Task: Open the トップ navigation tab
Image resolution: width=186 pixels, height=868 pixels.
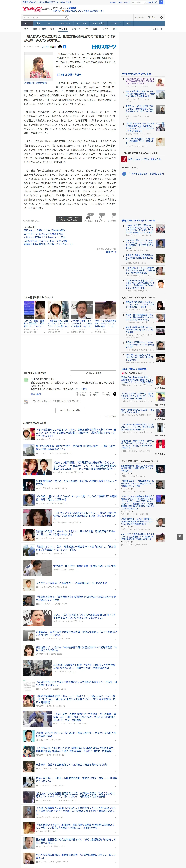Action: pyautogui.click(x=27, y=24)
